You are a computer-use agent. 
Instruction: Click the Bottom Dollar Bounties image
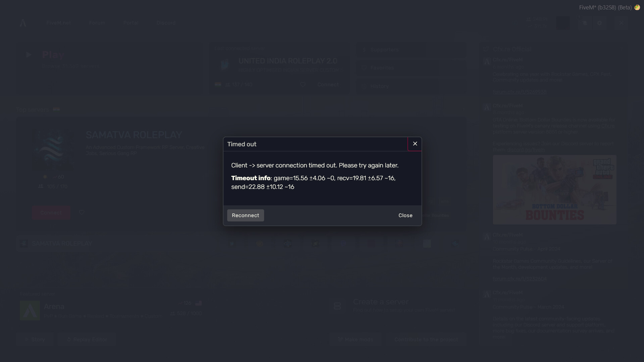(x=554, y=190)
